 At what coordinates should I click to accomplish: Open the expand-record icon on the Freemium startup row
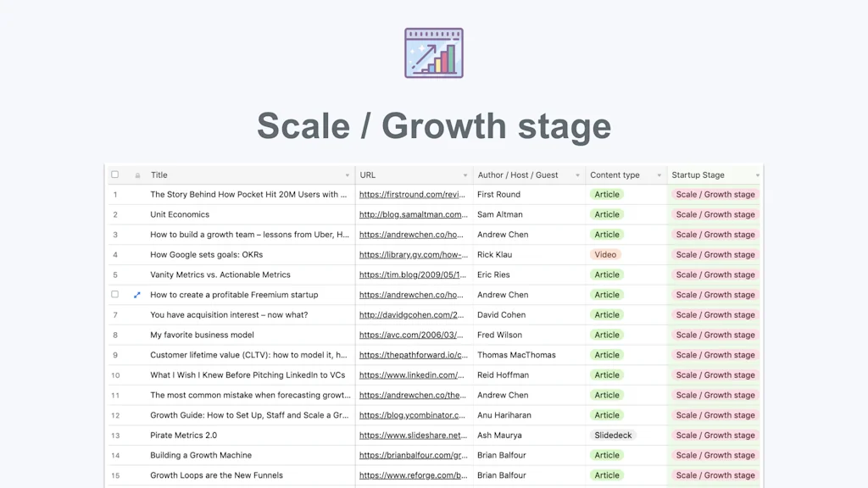point(137,295)
